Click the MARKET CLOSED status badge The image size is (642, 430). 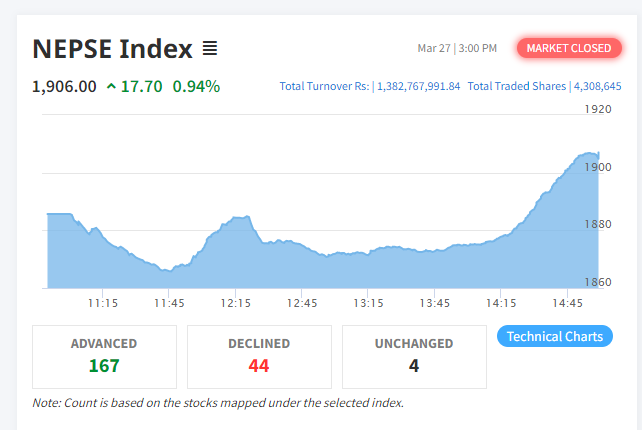click(568, 48)
